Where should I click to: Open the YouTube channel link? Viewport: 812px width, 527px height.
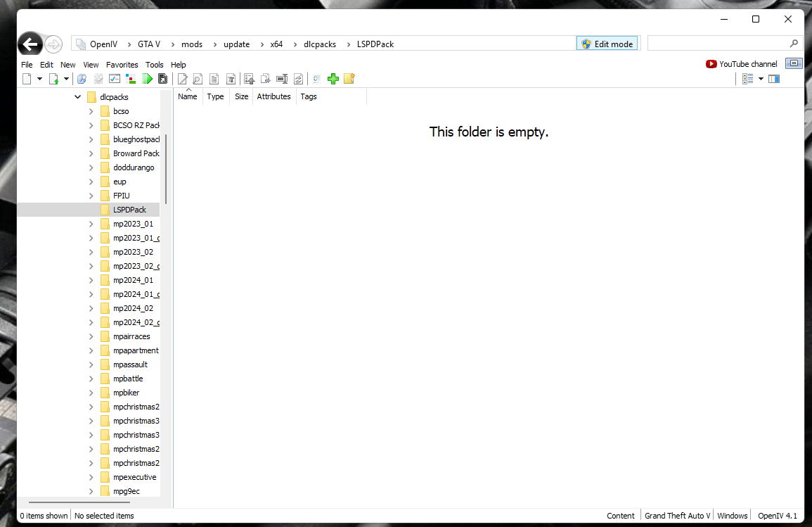click(742, 64)
